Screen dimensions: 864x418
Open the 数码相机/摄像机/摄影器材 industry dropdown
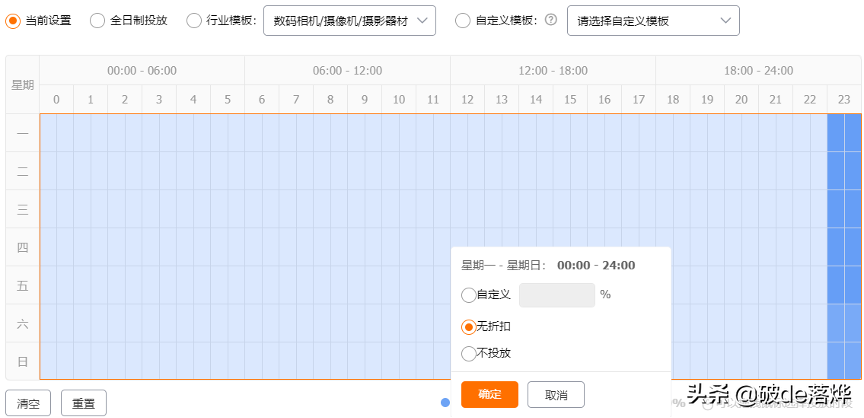[x=349, y=20]
